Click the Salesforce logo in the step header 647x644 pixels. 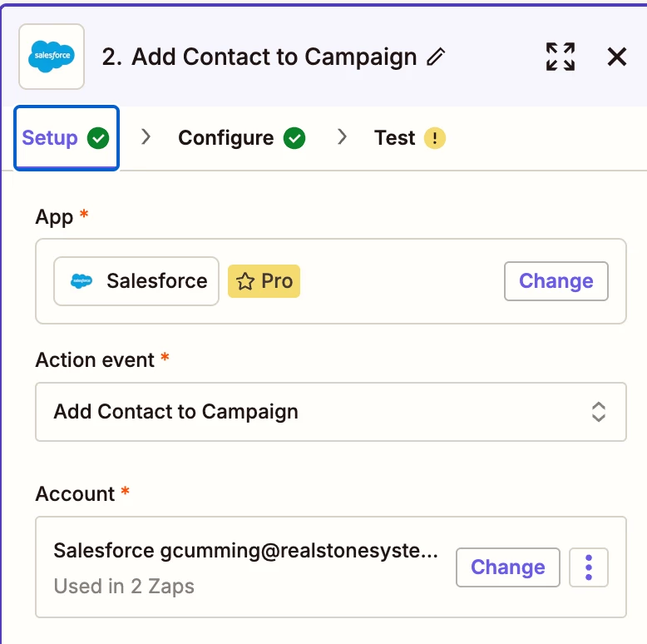coord(52,57)
